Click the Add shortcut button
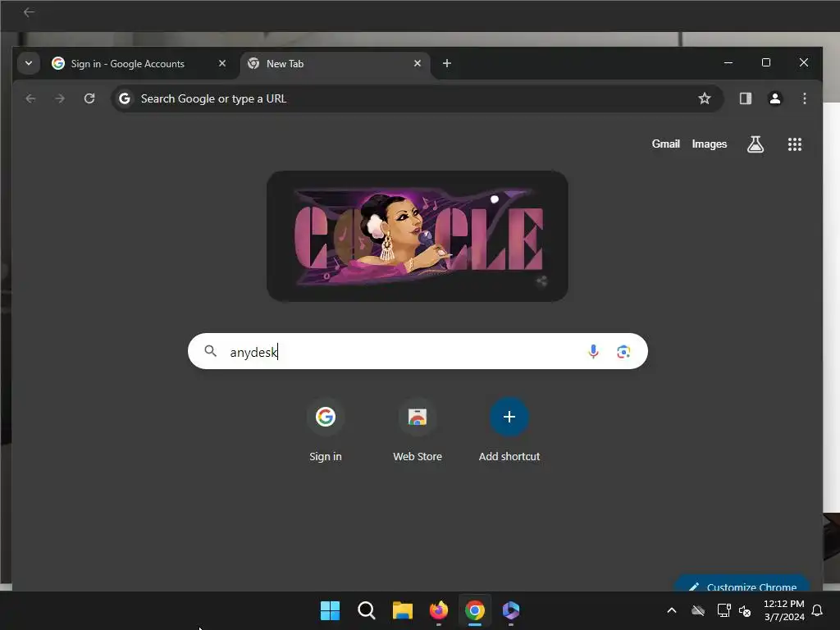This screenshot has width=840, height=630. point(509,430)
